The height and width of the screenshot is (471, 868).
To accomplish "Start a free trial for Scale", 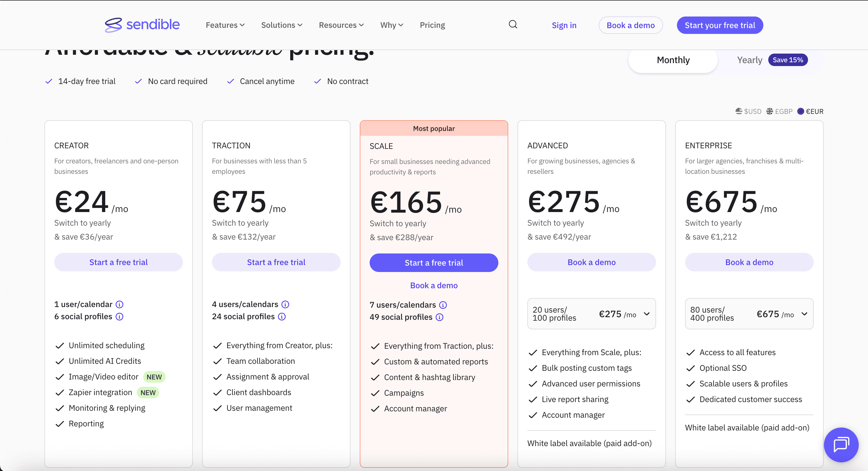I will coord(434,263).
